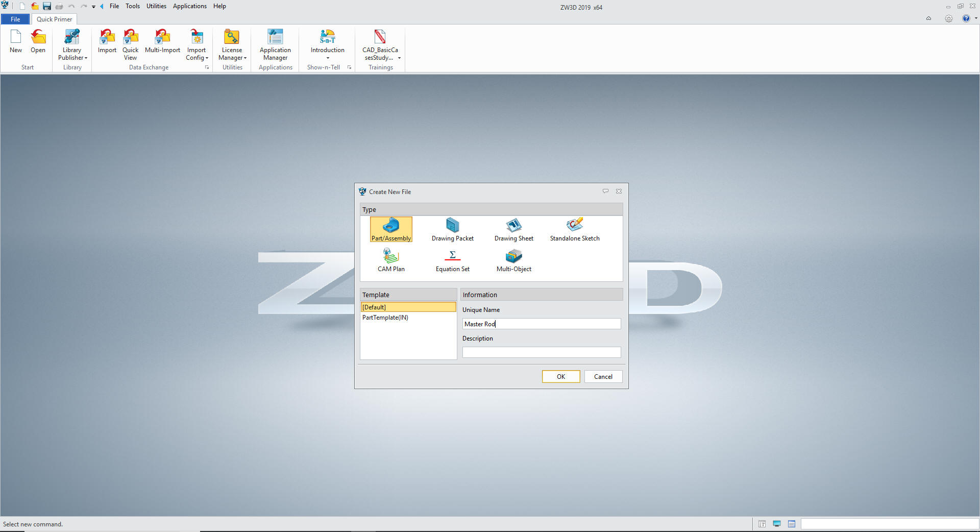The image size is (980, 532).
Task: Choose the Equation Set type
Action: [452, 260]
